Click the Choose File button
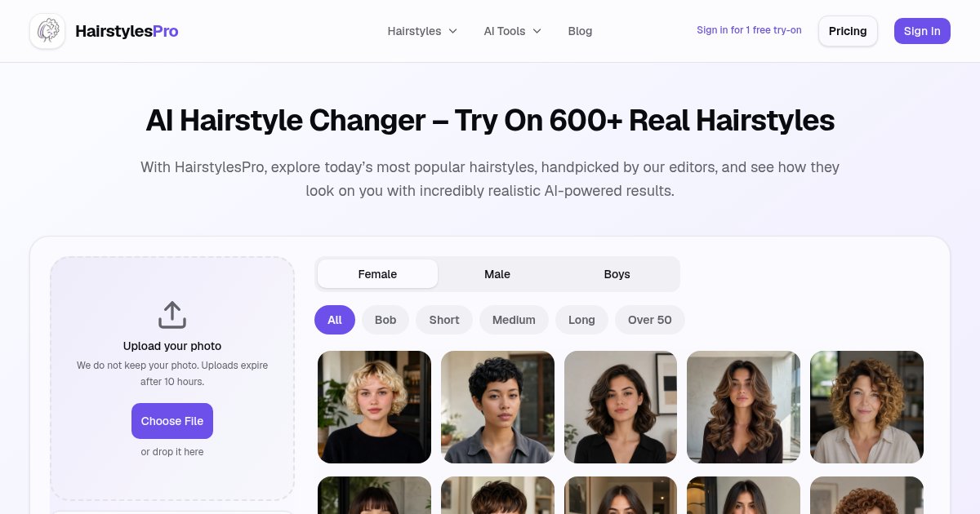Screen dimensions: 980x514 tap(172, 421)
